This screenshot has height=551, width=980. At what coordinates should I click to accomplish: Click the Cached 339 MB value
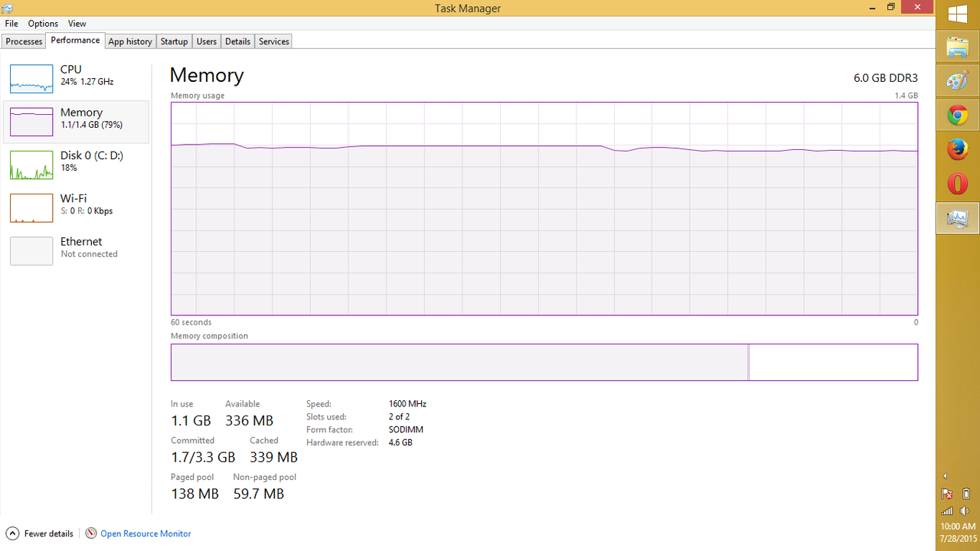pyautogui.click(x=273, y=457)
